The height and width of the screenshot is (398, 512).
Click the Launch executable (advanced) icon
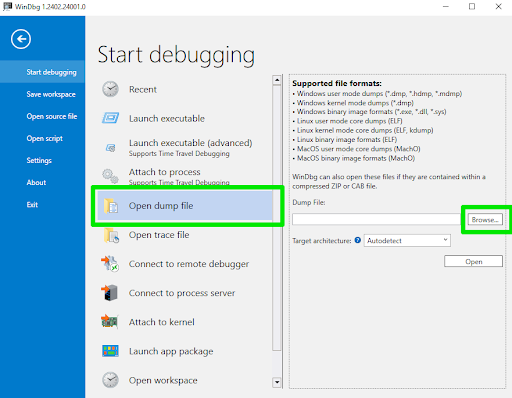pyautogui.click(x=110, y=147)
